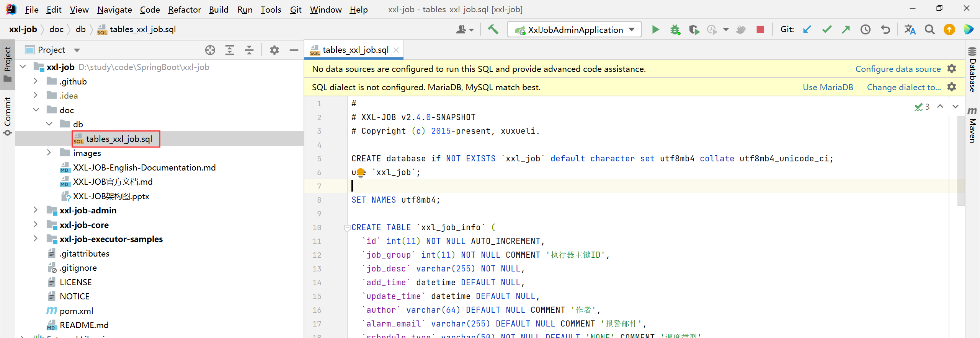Screen dimensions: 980x338
Task: Close the tables_xxl_job.sql editor tab
Action: pos(396,50)
